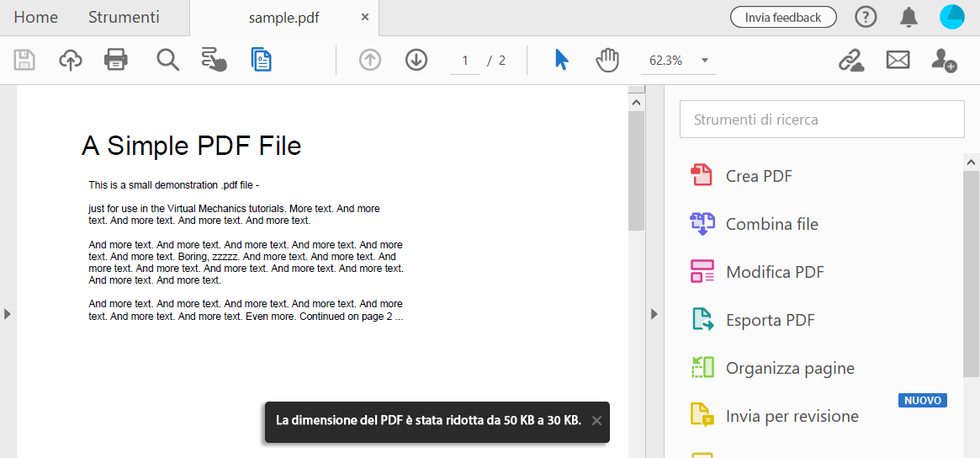The image size is (980, 458).
Task: Go to previous page with up arrow
Action: pos(370,60)
